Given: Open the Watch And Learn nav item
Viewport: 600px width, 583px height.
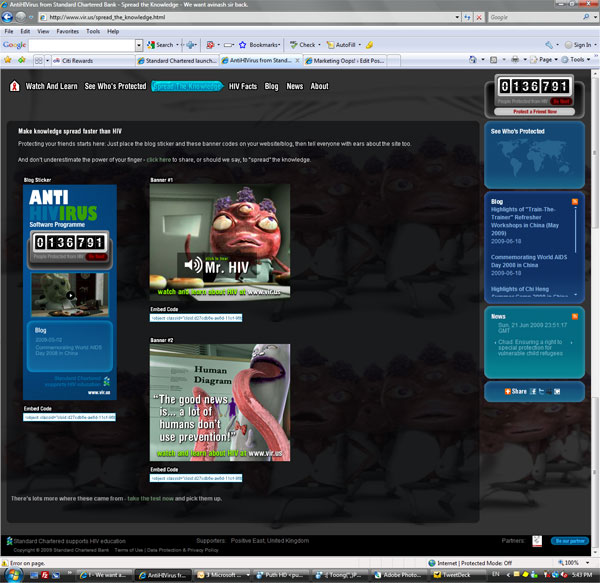Looking at the screenshot, I should click(x=51, y=86).
